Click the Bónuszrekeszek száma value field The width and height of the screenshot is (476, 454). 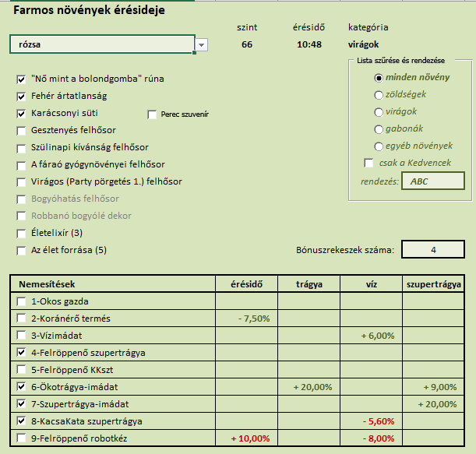point(433,250)
